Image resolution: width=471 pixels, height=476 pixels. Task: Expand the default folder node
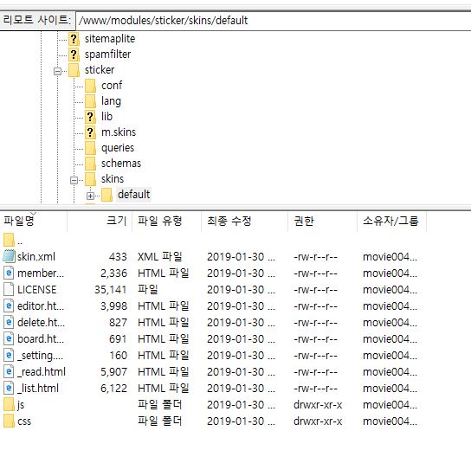click(x=90, y=196)
